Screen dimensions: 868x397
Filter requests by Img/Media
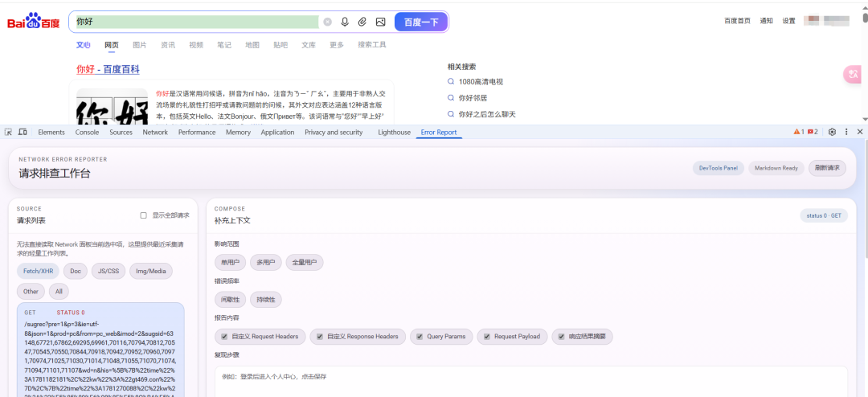(151, 272)
